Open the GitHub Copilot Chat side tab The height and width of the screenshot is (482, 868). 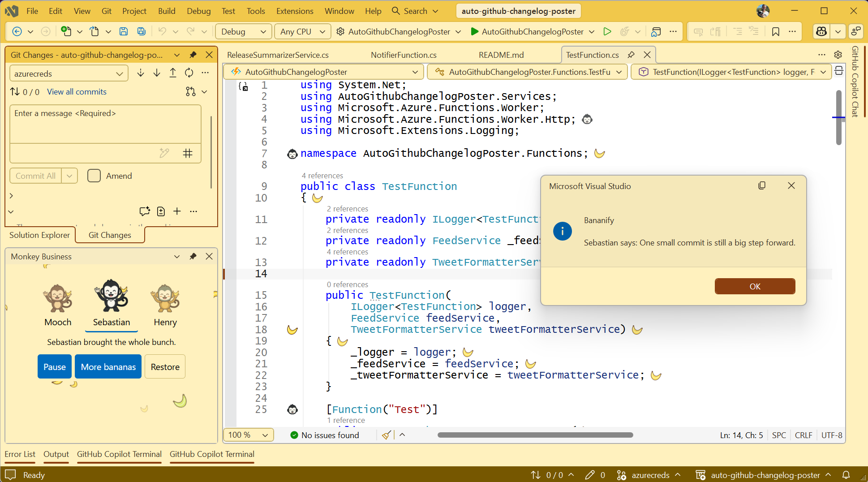tap(855, 82)
